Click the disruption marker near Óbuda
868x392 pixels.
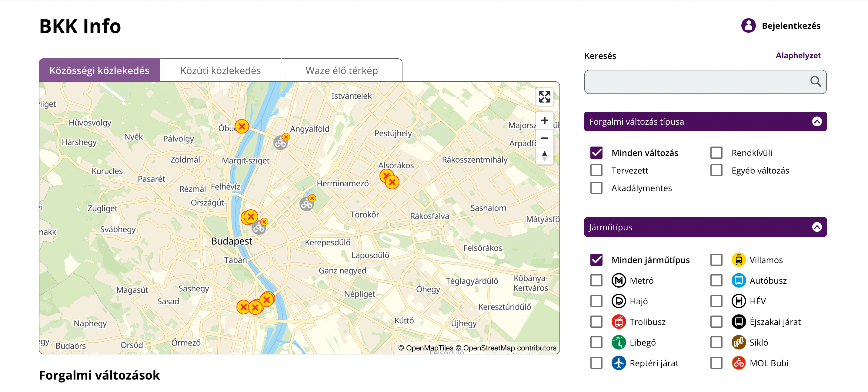coord(242,127)
